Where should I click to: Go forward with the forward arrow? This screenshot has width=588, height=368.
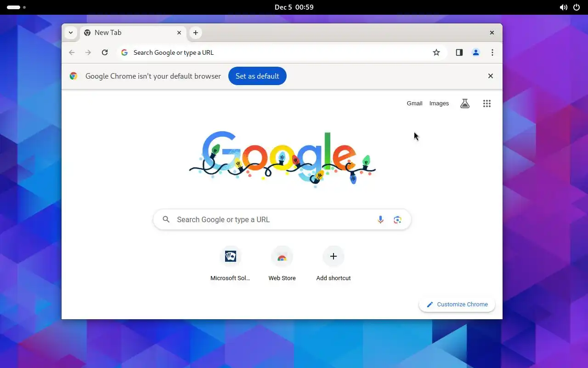88,52
